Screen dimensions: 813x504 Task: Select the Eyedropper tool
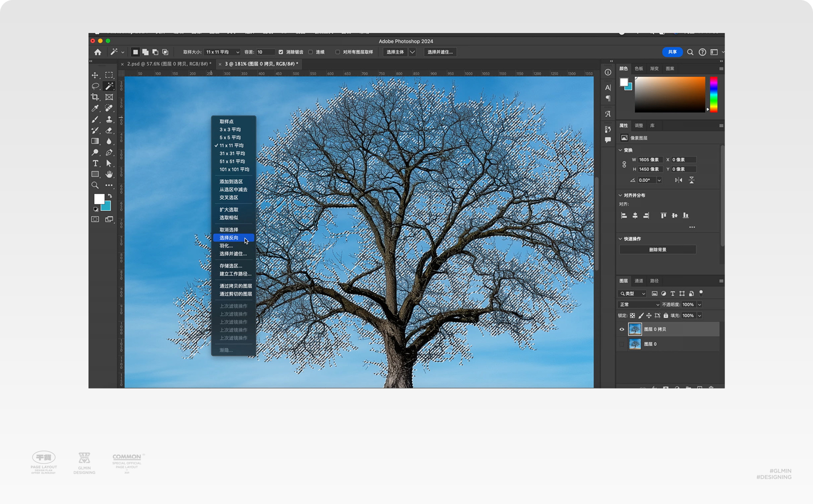coord(95,108)
